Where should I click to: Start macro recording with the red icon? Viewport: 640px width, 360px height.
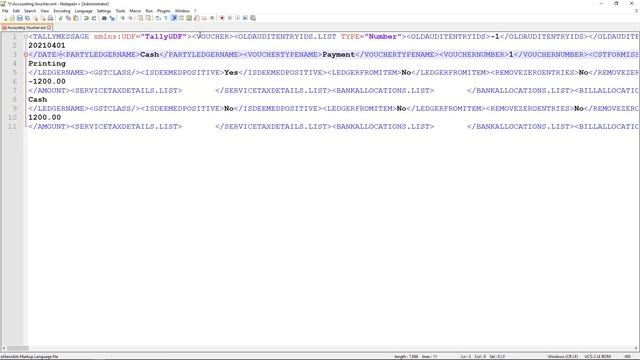(222, 18)
